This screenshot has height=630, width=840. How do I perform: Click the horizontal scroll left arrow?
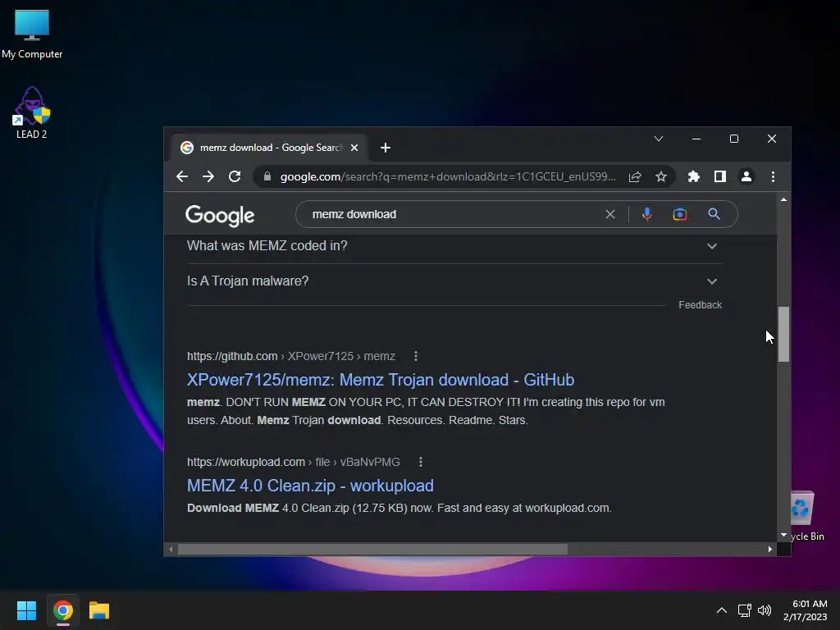[171, 549]
